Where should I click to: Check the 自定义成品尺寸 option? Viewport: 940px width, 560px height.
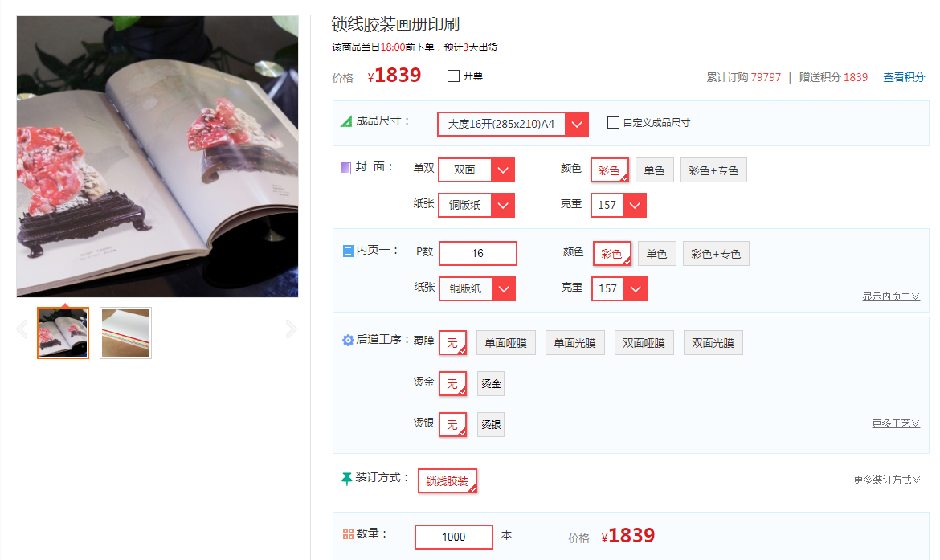click(x=613, y=122)
